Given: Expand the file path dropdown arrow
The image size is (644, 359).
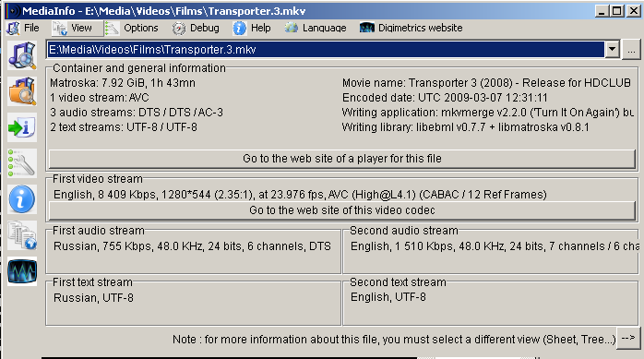Looking at the screenshot, I should pyautogui.click(x=612, y=49).
